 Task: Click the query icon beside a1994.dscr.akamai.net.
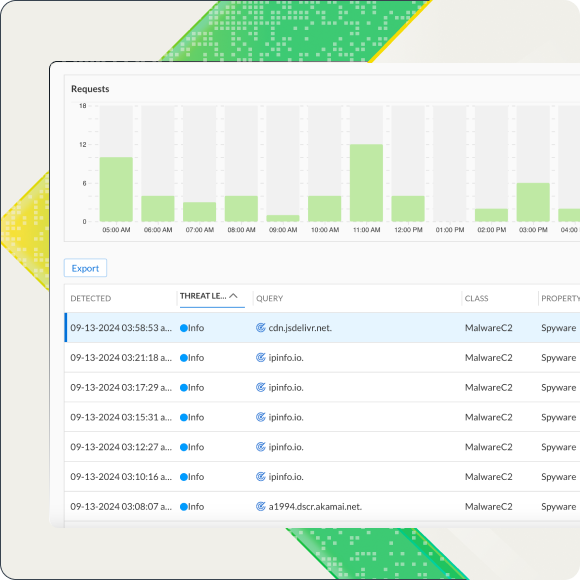[x=261, y=506]
